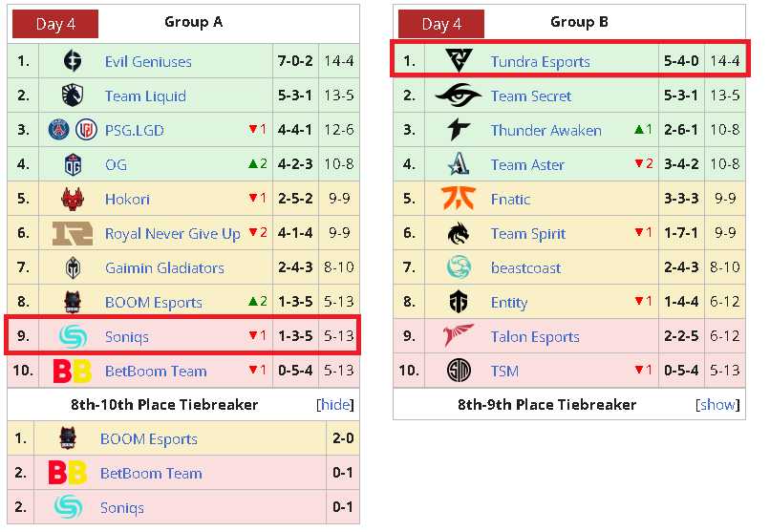Viewport: 770px width, 532px height.
Task: Open the Day 4 selector for Group A
Action: coord(55,24)
